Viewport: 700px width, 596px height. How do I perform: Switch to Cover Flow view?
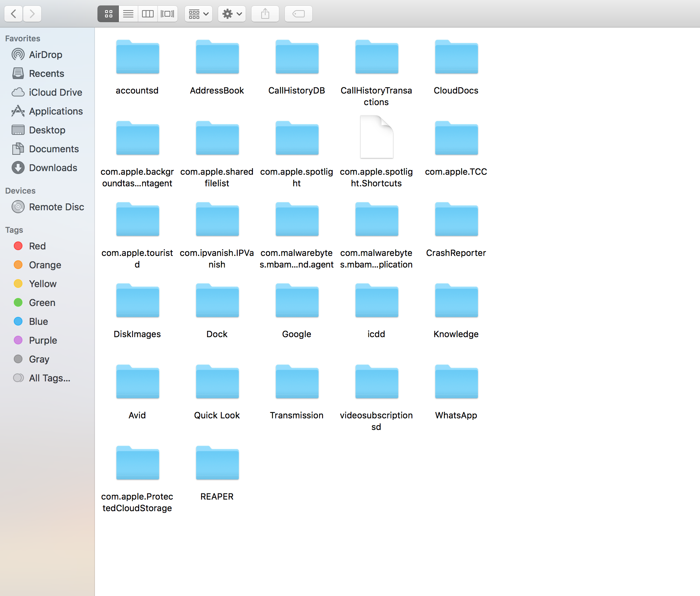pyautogui.click(x=167, y=14)
